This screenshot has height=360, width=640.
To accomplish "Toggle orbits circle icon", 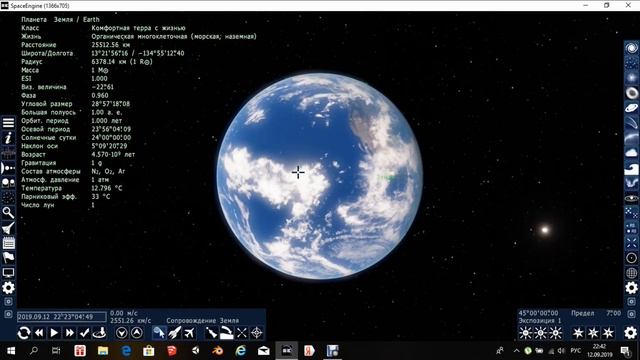I will click(631, 258).
